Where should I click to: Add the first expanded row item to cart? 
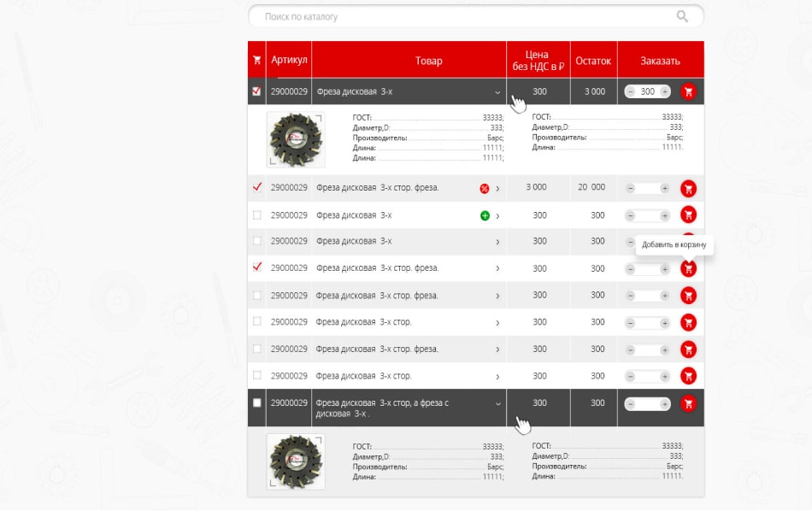[x=688, y=91]
